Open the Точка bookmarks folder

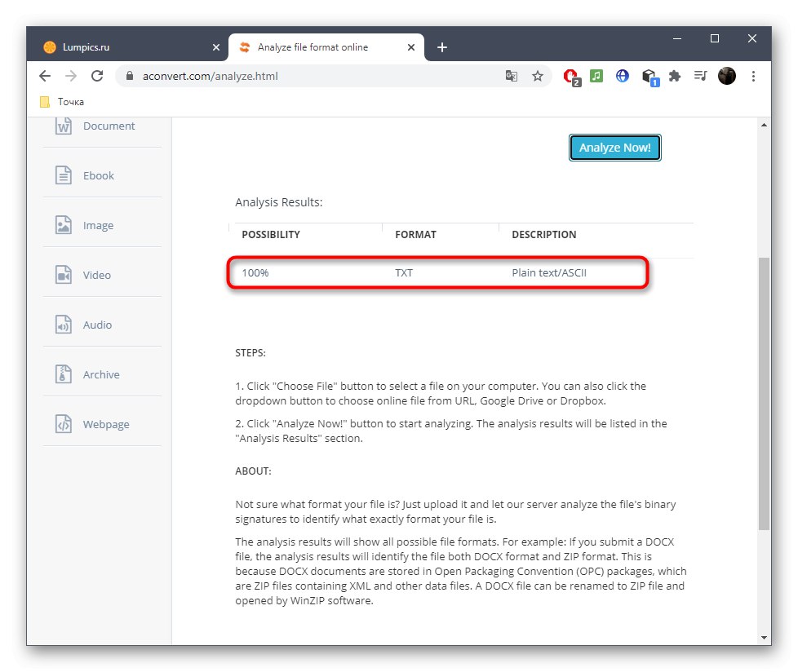(61, 102)
